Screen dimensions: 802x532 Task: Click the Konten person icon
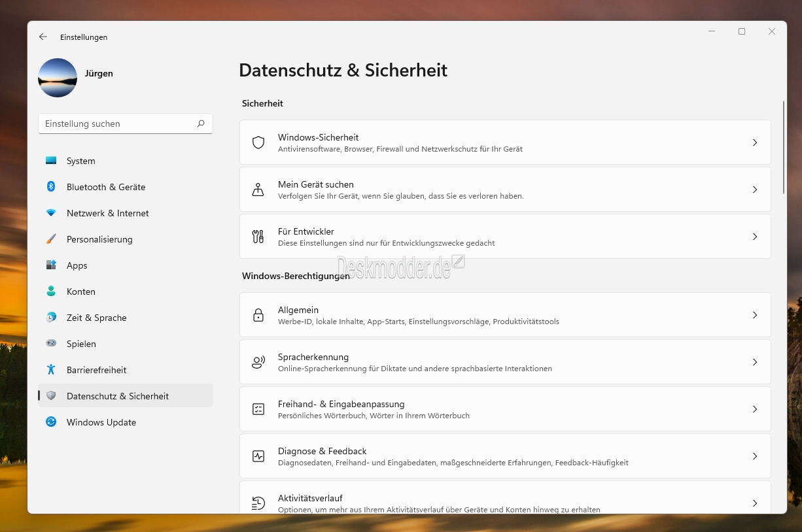click(51, 291)
